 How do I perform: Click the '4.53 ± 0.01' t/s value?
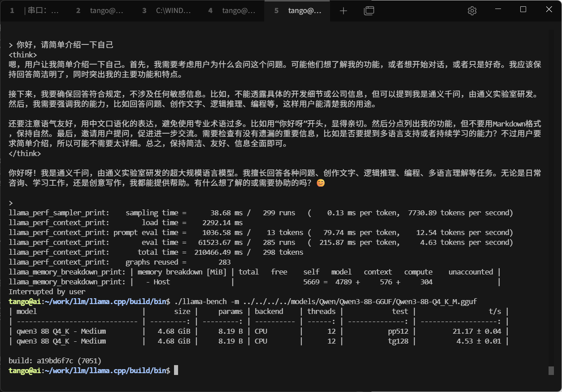[x=479, y=341]
